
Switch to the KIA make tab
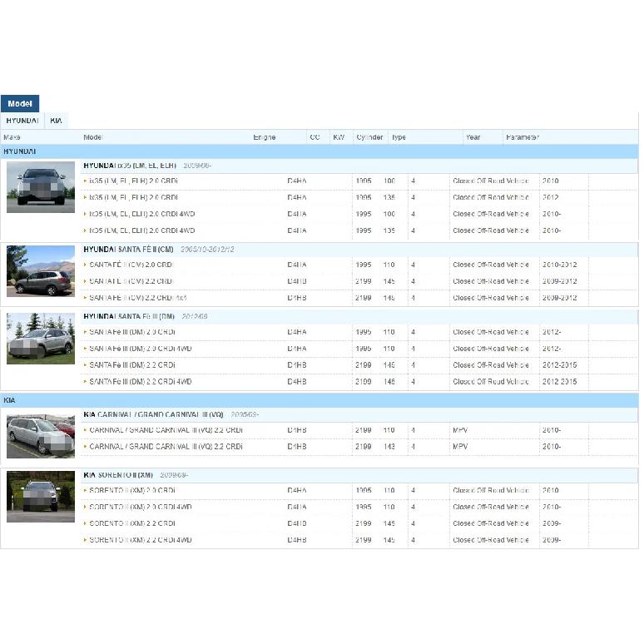[x=56, y=121]
